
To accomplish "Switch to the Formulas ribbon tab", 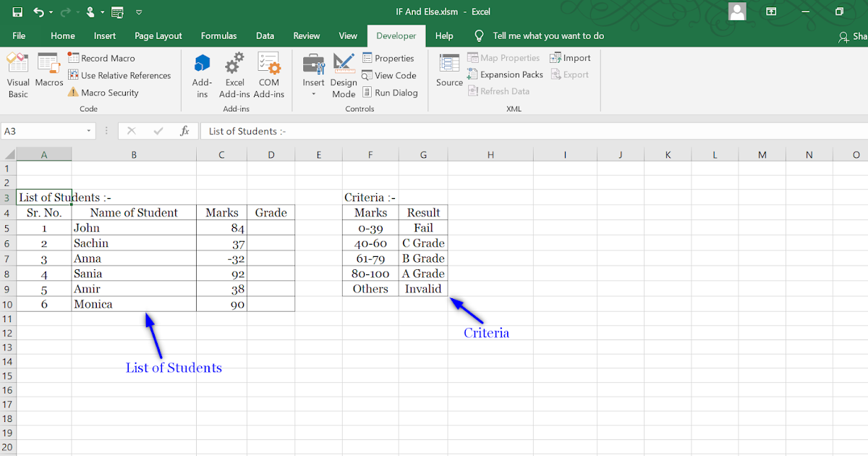I will click(218, 35).
